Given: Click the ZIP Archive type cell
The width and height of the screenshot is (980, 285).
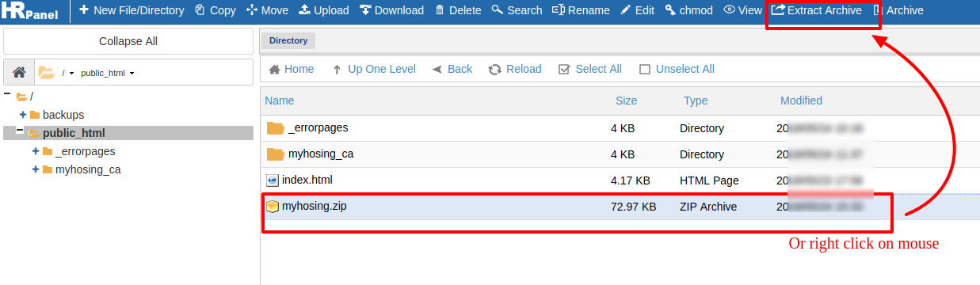Looking at the screenshot, I should pyautogui.click(x=708, y=207).
